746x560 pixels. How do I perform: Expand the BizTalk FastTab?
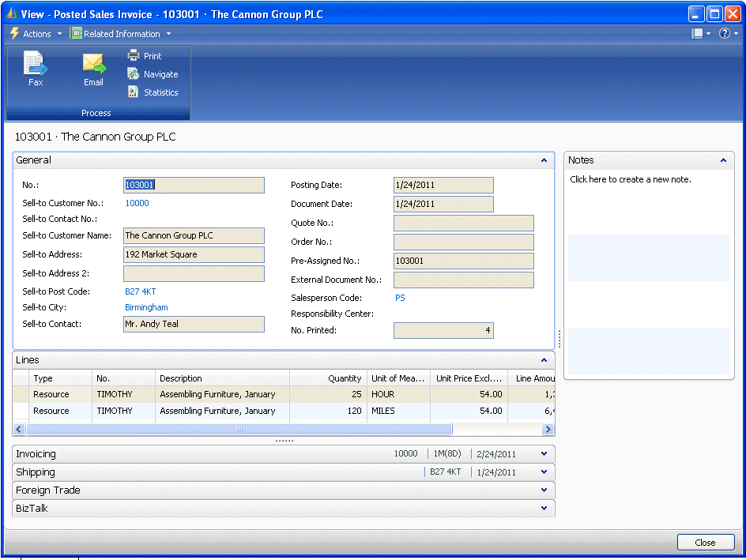[x=544, y=508]
